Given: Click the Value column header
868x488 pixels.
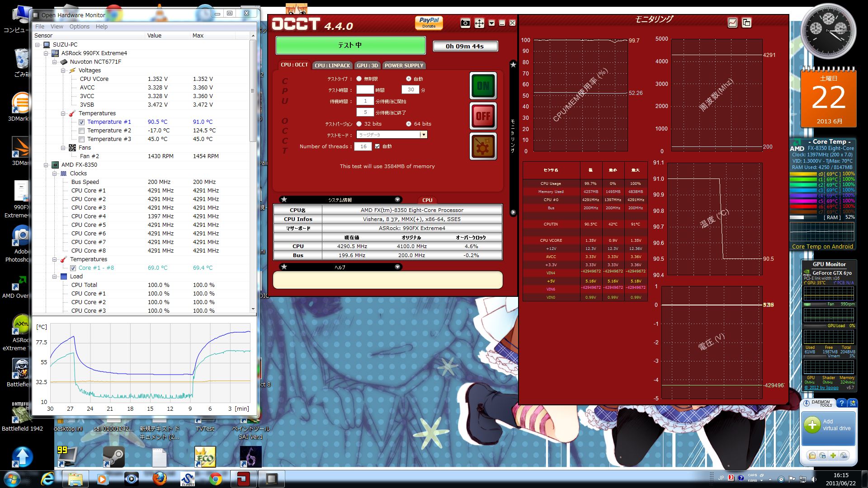Looking at the screenshot, I should (167, 35).
